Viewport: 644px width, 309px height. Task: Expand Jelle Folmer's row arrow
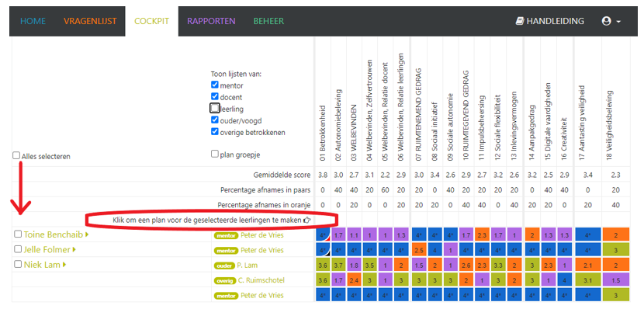pos(74,250)
